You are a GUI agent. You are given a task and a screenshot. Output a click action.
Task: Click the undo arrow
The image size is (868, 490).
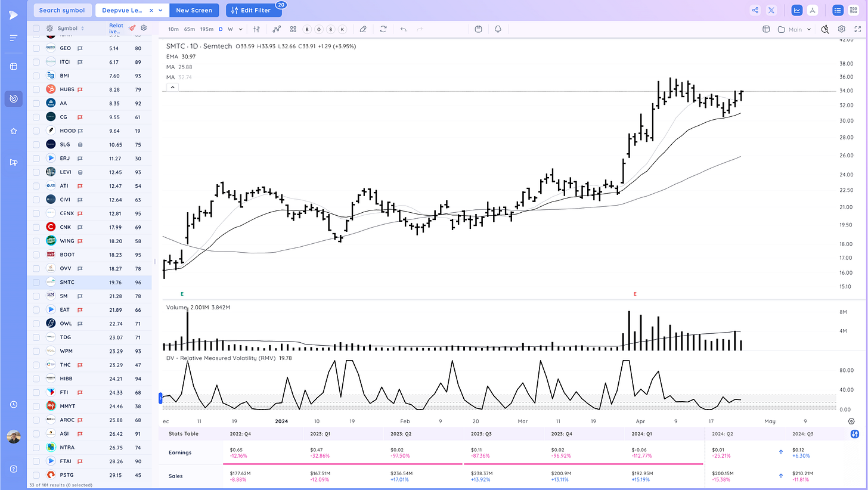point(404,29)
